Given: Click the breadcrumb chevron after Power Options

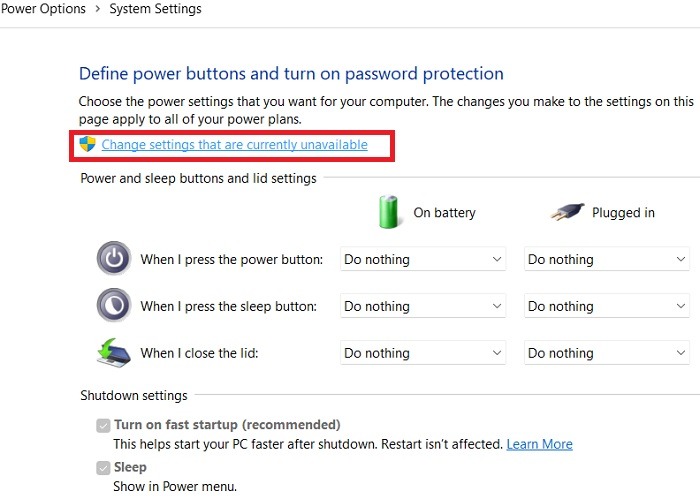Looking at the screenshot, I should [x=97, y=9].
